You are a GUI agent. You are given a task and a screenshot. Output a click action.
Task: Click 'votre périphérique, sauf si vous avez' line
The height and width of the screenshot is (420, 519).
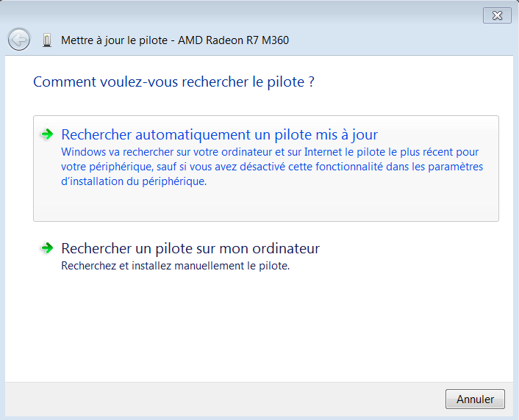point(149,167)
